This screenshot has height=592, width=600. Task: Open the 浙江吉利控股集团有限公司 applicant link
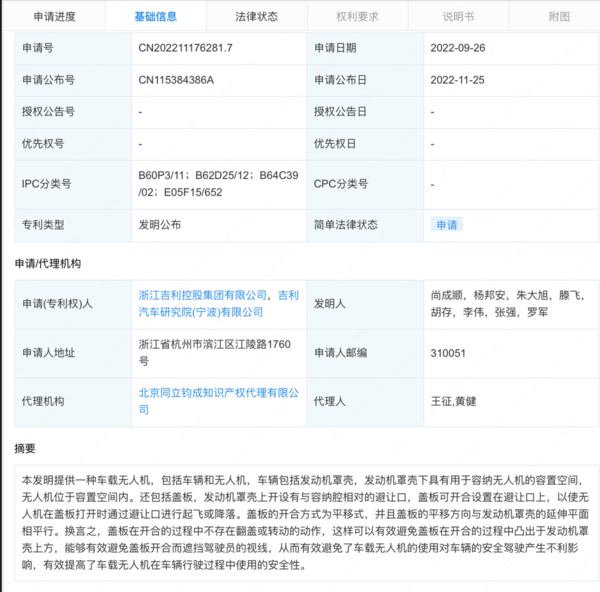click(x=202, y=295)
